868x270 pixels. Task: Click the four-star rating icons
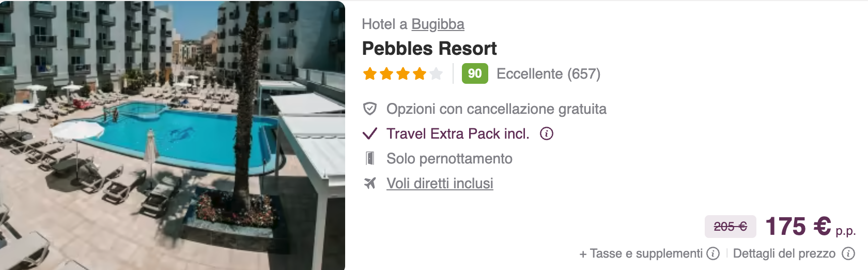click(x=403, y=74)
